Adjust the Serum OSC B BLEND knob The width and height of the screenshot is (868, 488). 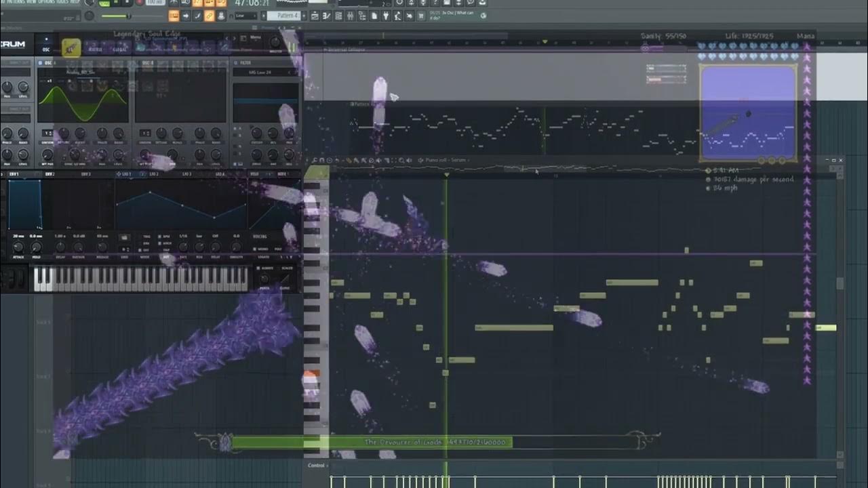pyautogui.click(x=178, y=133)
